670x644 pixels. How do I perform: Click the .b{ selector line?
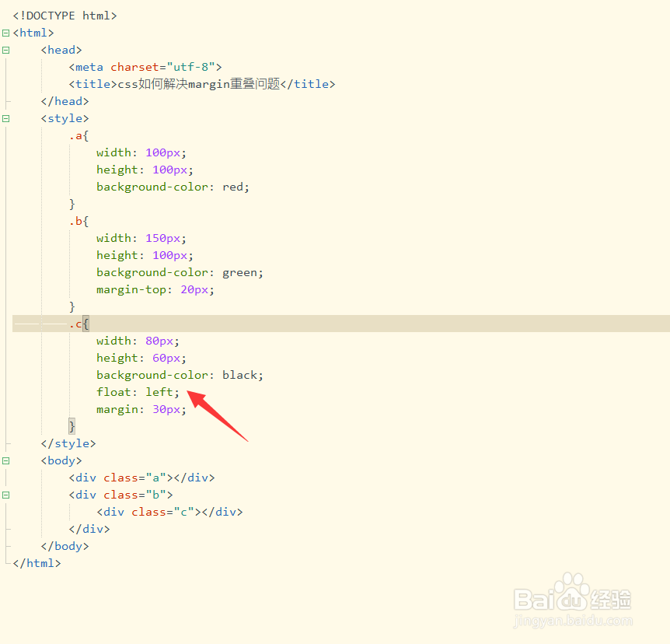click(x=79, y=221)
